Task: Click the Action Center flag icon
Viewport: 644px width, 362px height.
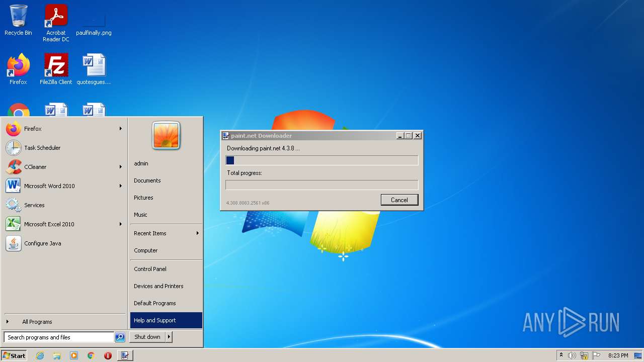Action: tap(596, 355)
